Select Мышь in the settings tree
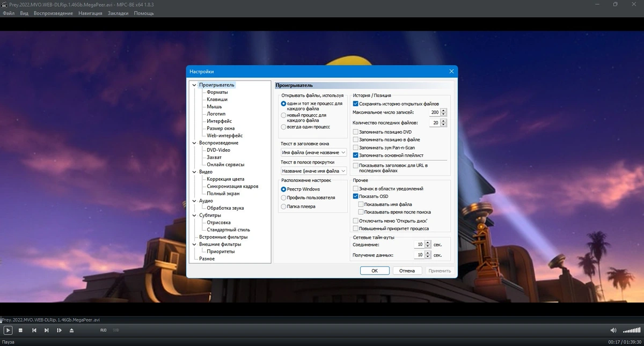This screenshot has width=644, height=346. pos(214,107)
